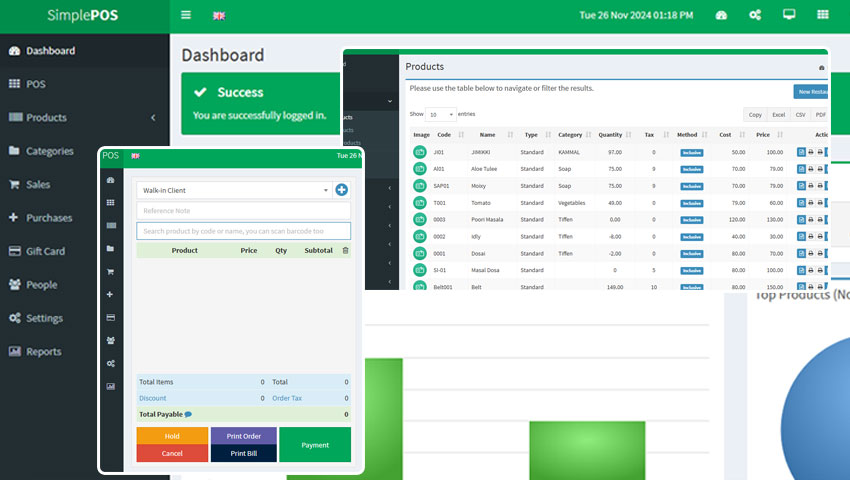Open the dashboard gauge icon in header
The height and width of the screenshot is (480, 850).
click(x=722, y=15)
